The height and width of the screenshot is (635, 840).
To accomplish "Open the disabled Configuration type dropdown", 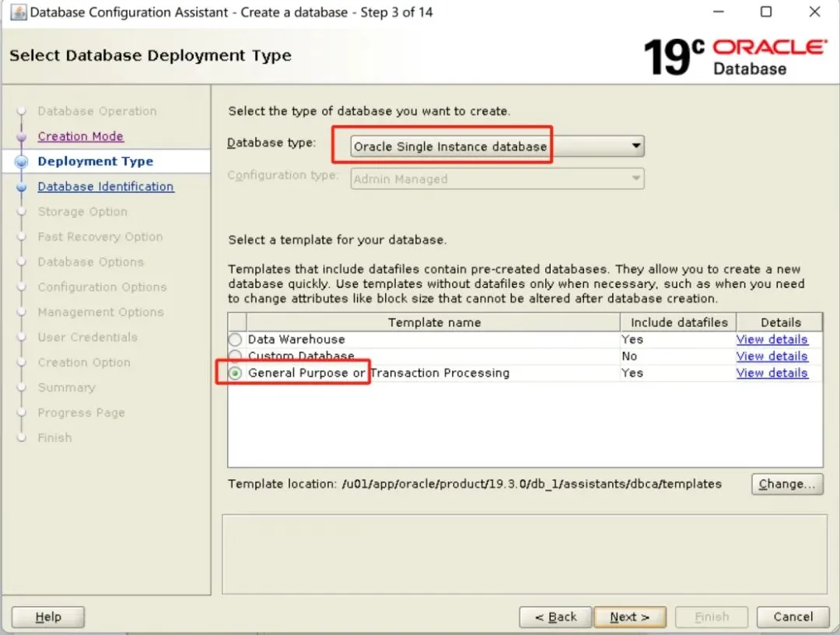I will [x=497, y=179].
